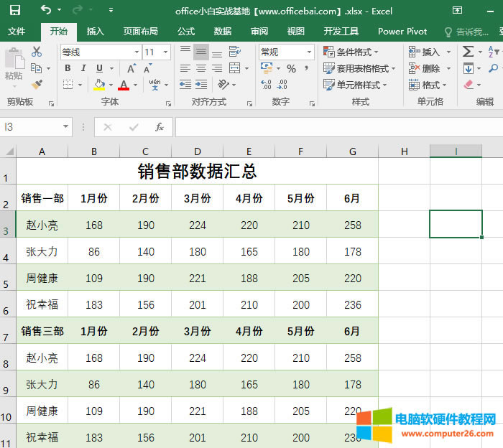Screen dimensions: 503x448
Task: Click the Increase Font Size icon
Action: tap(131, 68)
